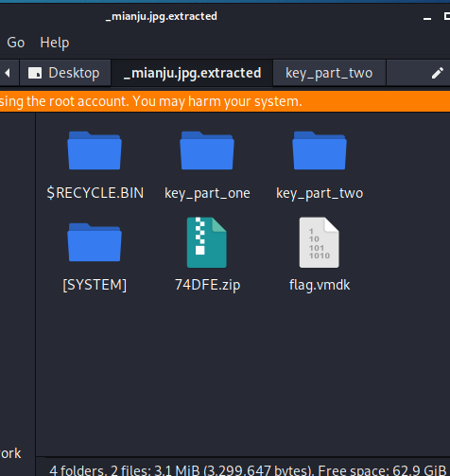The height and width of the screenshot is (476, 450).
Task: Select the [SYSTEM] folder icon
Action: point(95,242)
